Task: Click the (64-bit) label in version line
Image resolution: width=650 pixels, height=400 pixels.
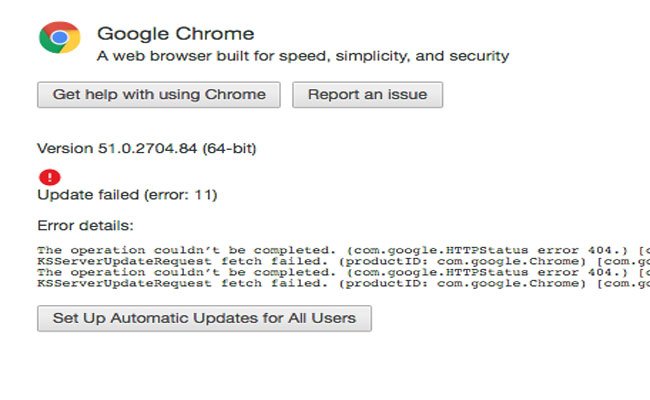Action: (229, 148)
